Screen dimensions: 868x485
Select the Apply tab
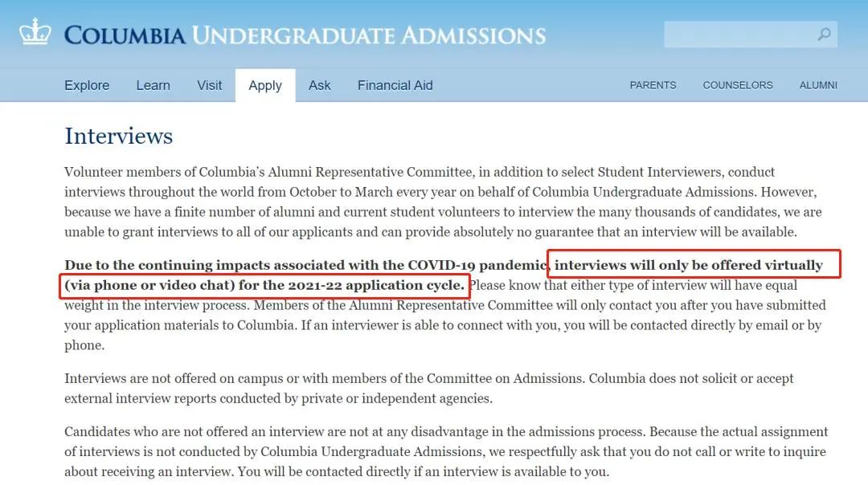tap(265, 85)
